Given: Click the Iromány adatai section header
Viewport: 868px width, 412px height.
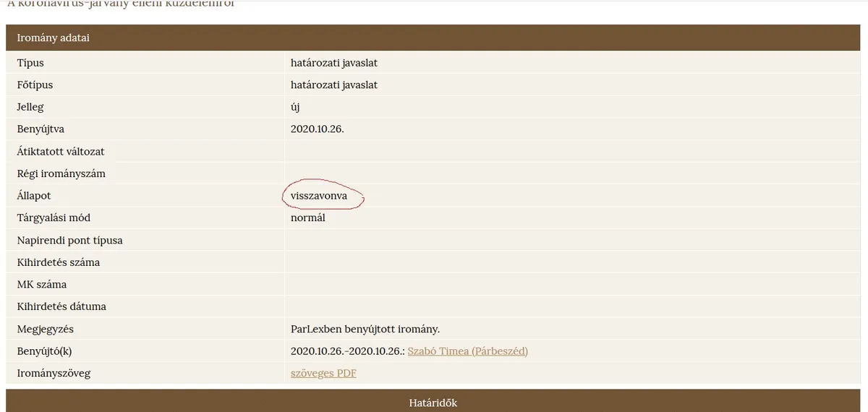Looking at the screenshot, I should pyautogui.click(x=54, y=38).
